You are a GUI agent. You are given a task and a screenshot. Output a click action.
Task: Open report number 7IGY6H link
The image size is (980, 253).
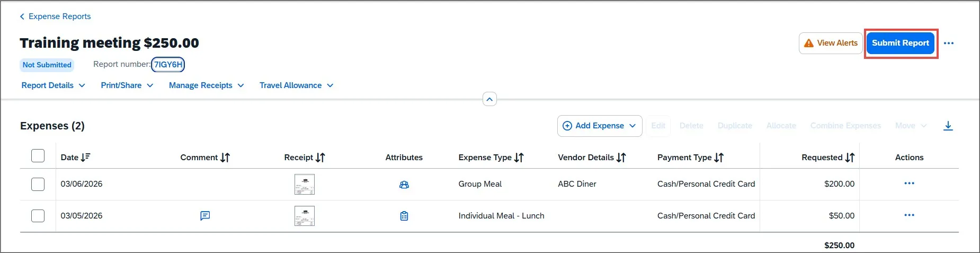coord(168,65)
